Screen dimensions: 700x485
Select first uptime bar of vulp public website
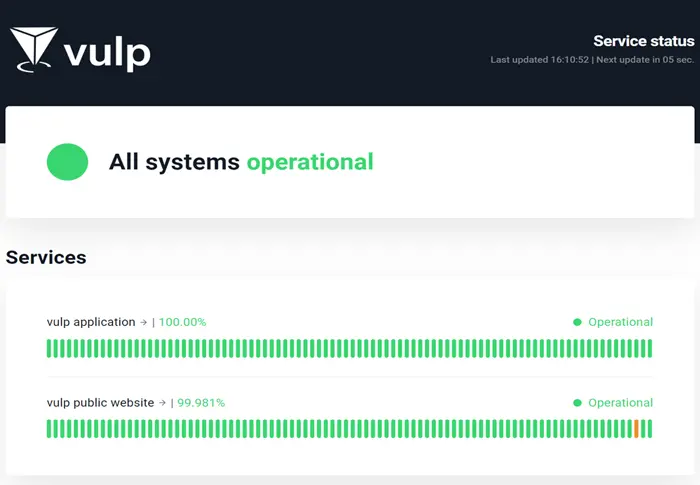[49, 429]
